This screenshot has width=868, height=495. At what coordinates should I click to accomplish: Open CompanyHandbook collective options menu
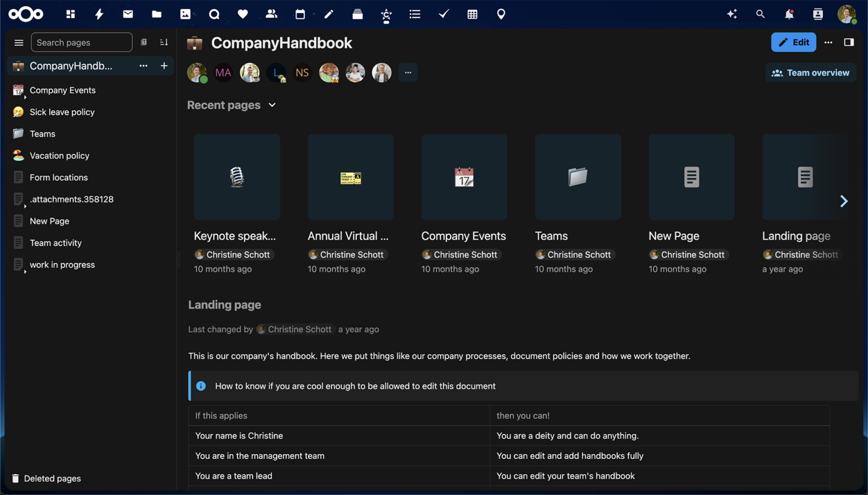click(x=143, y=66)
